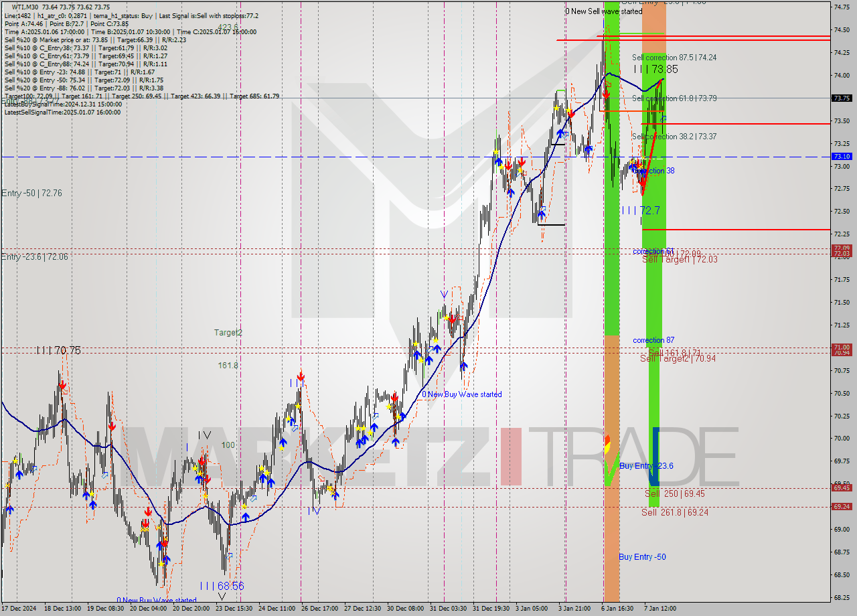Select the 31 Dec 19:30 time label
The image size is (857, 616).
pyautogui.click(x=491, y=609)
